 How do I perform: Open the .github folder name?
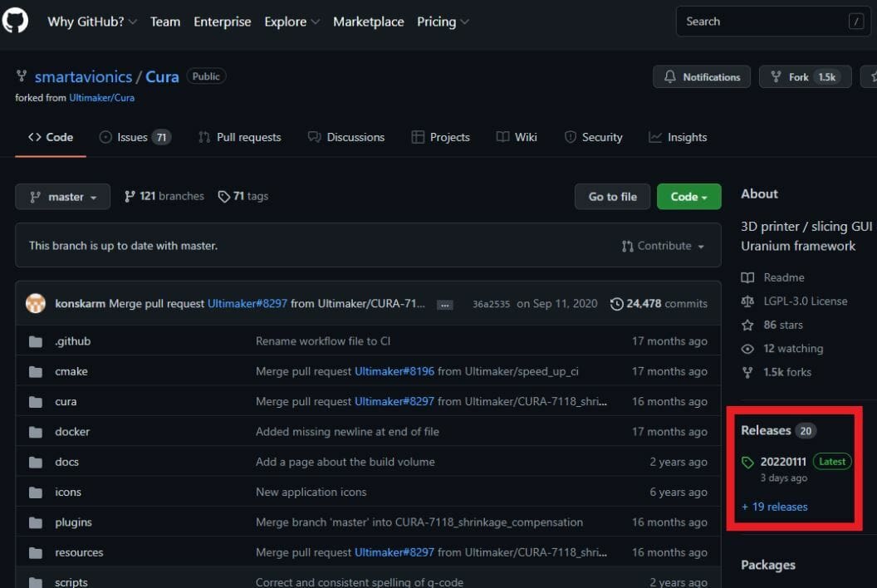tap(73, 341)
